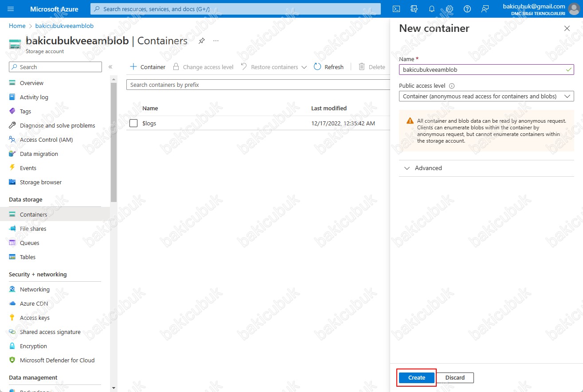Open the Feedback icon
583x392 pixels.
pyautogui.click(x=485, y=9)
